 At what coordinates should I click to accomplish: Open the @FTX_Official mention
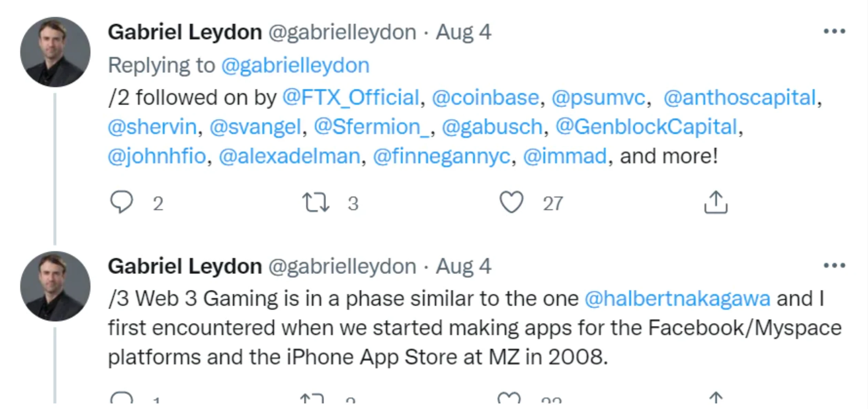tap(351, 97)
